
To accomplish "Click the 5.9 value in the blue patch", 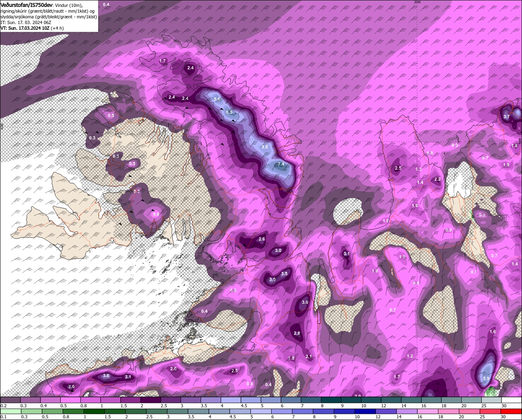I will click(x=486, y=378).
